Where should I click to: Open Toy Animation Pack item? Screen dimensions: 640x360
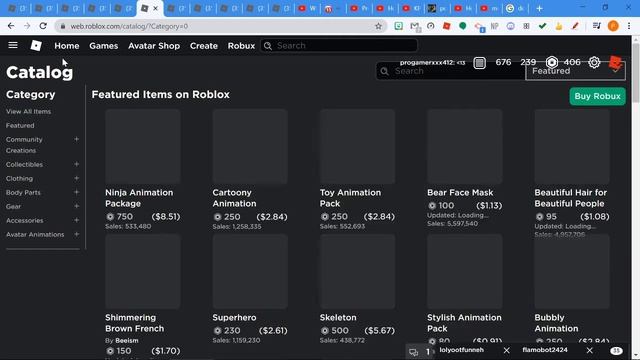pos(350,198)
